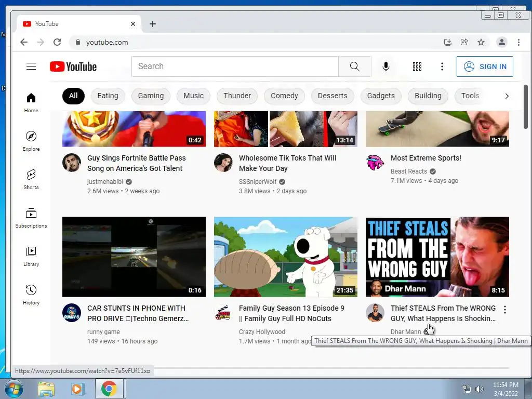Select the Music category chip

pyautogui.click(x=193, y=96)
